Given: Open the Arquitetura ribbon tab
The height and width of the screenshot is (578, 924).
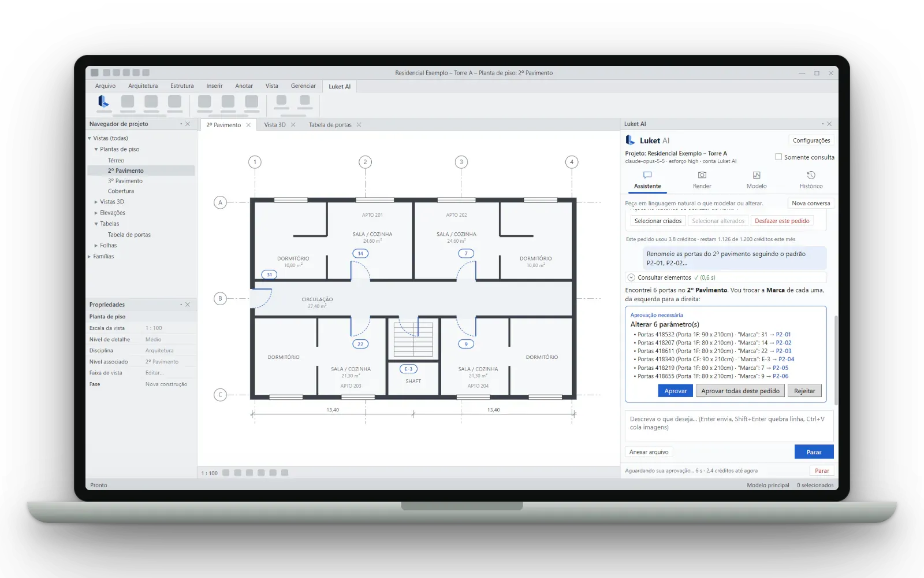Looking at the screenshot, I should coord(143,86).
